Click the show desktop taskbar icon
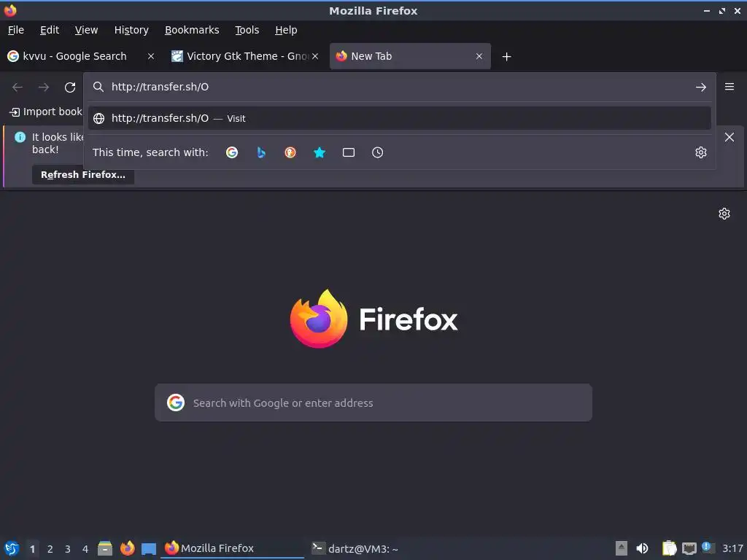This screenshot has width=747, height=560. 149,548
